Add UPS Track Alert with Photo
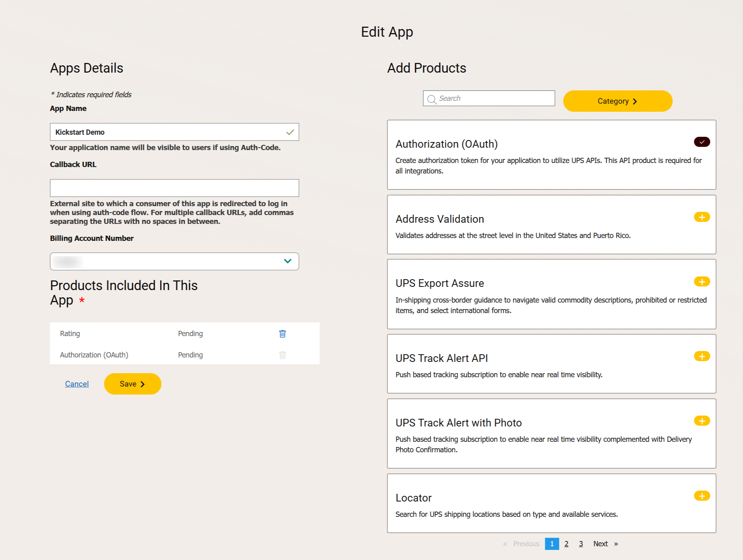 point(702,421)
